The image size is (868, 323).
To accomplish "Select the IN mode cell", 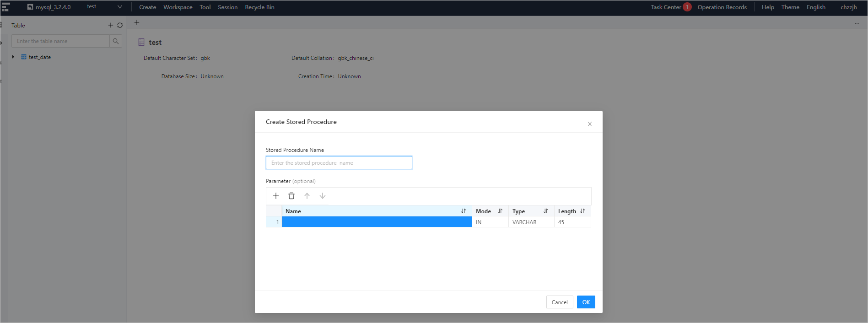I will coord(490,222).
